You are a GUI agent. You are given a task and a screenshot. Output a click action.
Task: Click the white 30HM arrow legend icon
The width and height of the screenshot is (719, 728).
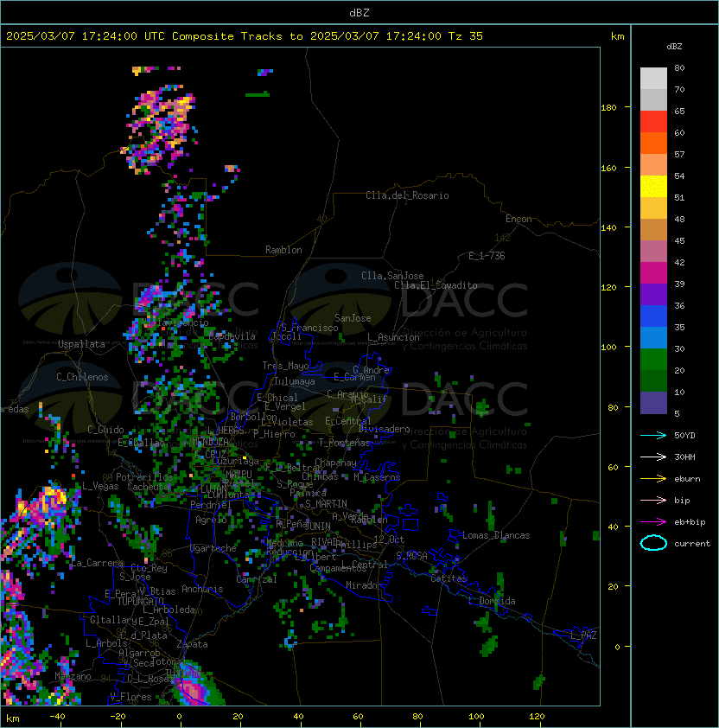coord(653,457)
